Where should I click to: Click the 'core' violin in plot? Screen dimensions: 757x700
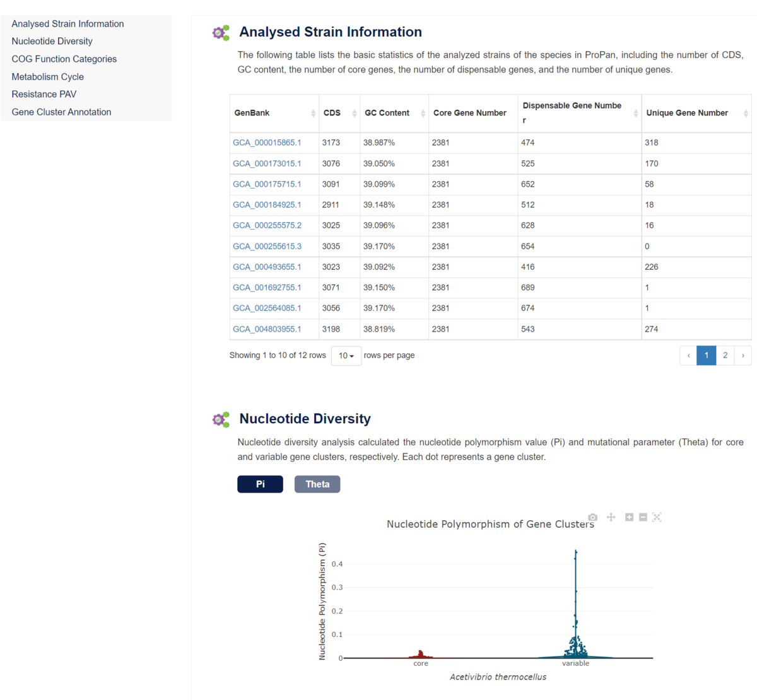point(421,655)
